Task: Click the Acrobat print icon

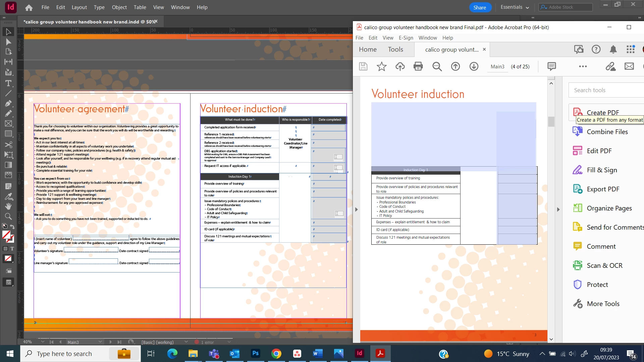Action: click(418, 66)
